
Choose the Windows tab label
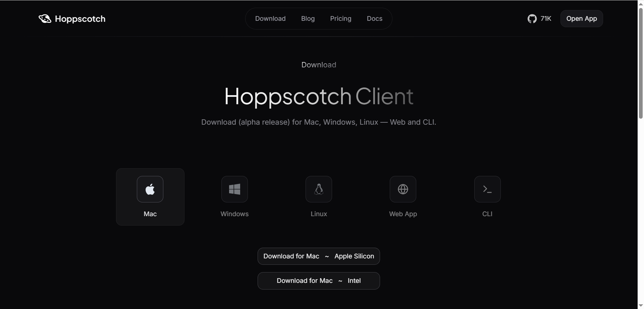click(234, 214)
